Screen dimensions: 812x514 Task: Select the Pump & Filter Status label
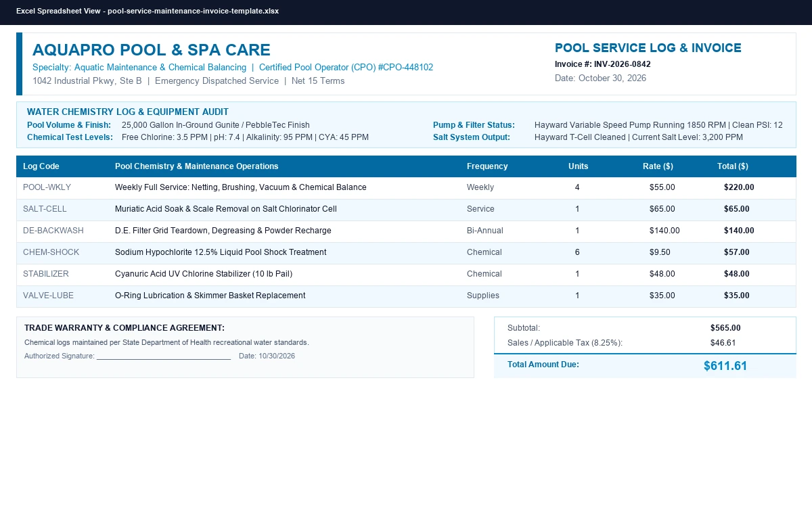point(474,125)
